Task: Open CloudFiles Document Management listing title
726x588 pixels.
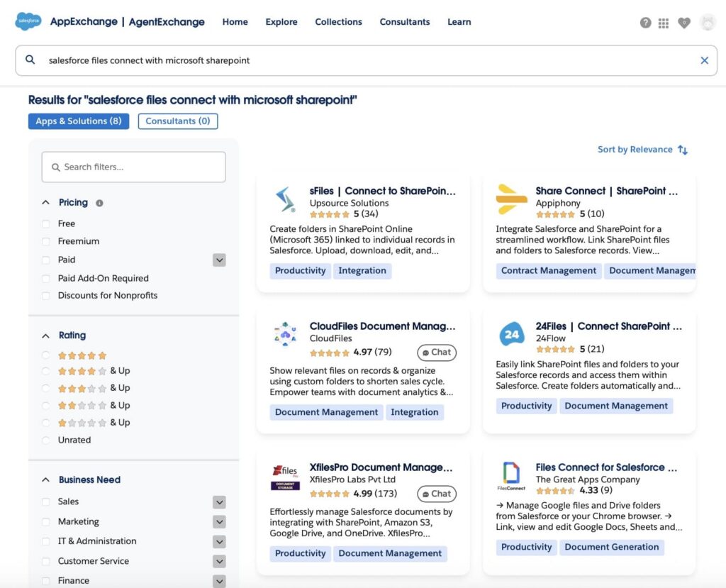Action: [382, 326]
